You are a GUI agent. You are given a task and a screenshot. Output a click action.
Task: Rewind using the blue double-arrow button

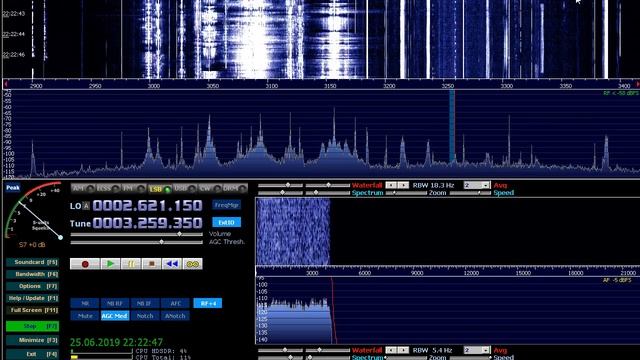pyautogui.click(x=172, y=264)
